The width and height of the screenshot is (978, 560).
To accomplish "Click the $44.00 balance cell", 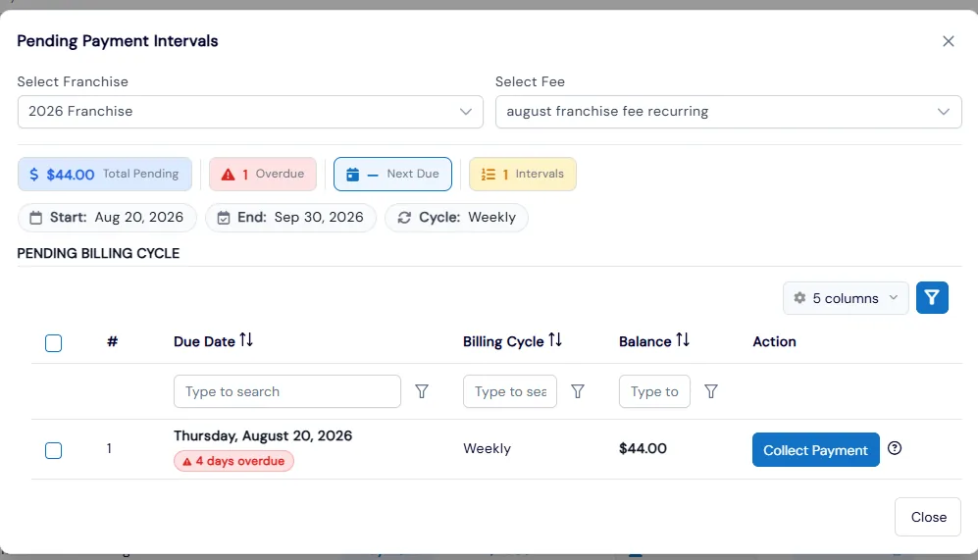I will coord(643,449).
